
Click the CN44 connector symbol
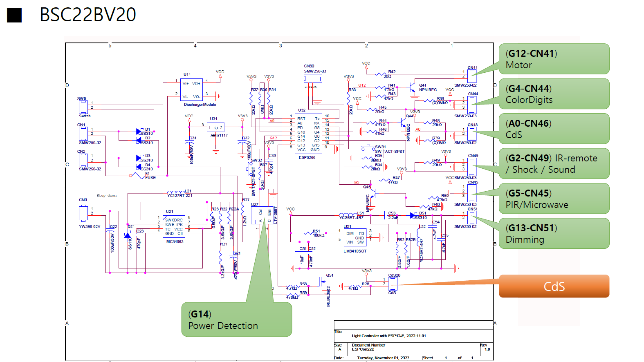click(x=471, y=105)
